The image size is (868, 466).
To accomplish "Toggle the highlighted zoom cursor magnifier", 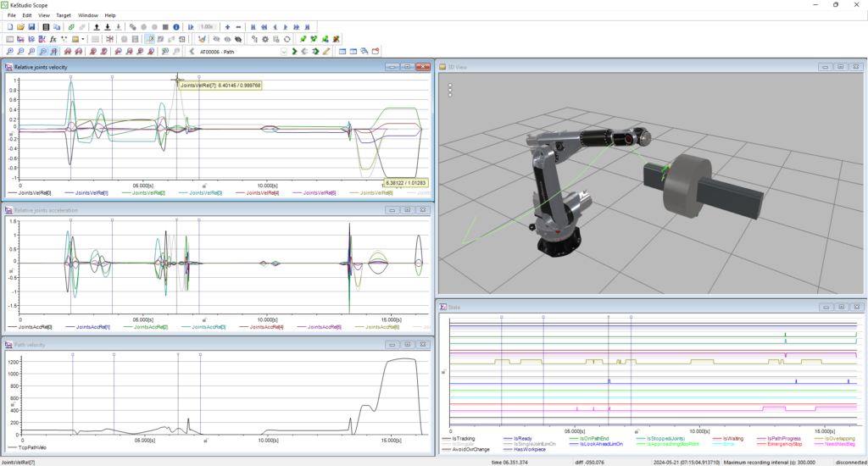I will [x=53, y=52].
